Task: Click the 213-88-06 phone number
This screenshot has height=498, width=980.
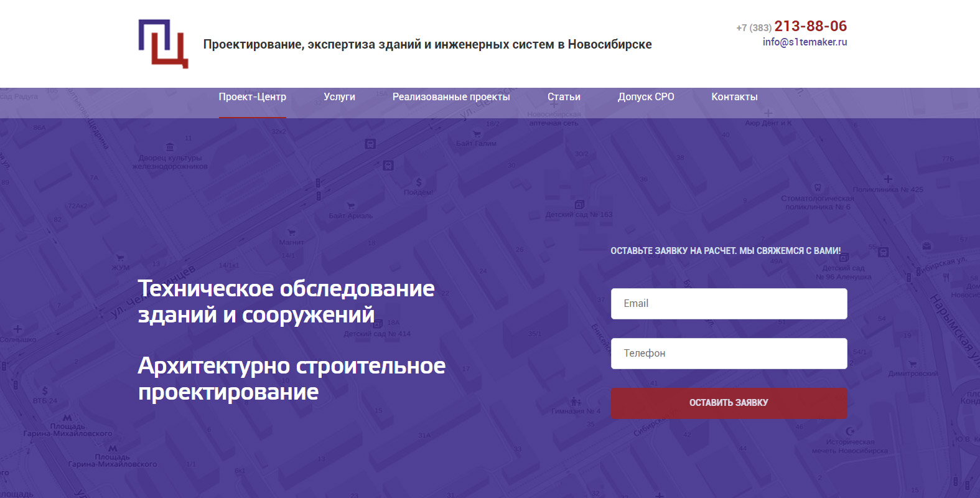Action: [810, 26]
